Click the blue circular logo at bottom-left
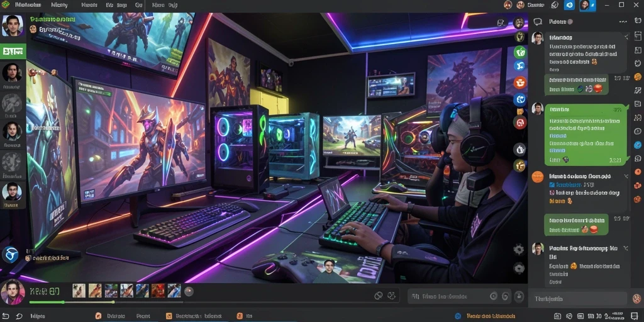The height and width of the screenshot is (322, 644). 10,255
